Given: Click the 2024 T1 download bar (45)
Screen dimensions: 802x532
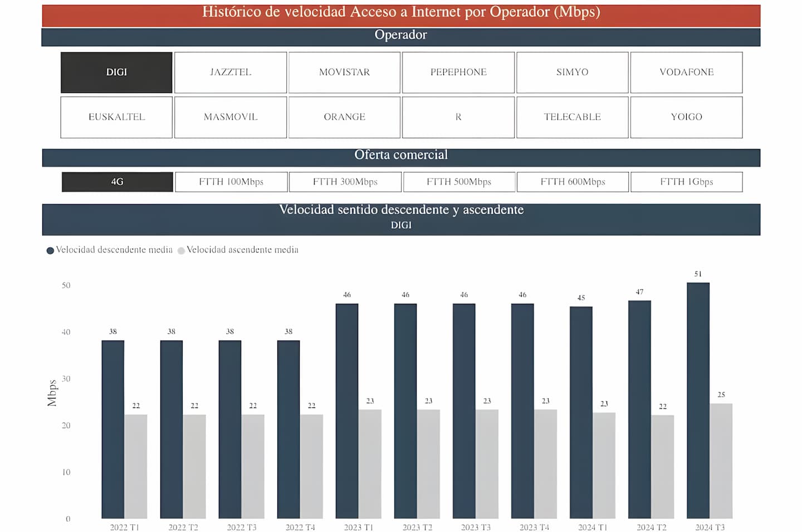Looking at the screenshot, I should pos(581,412).
